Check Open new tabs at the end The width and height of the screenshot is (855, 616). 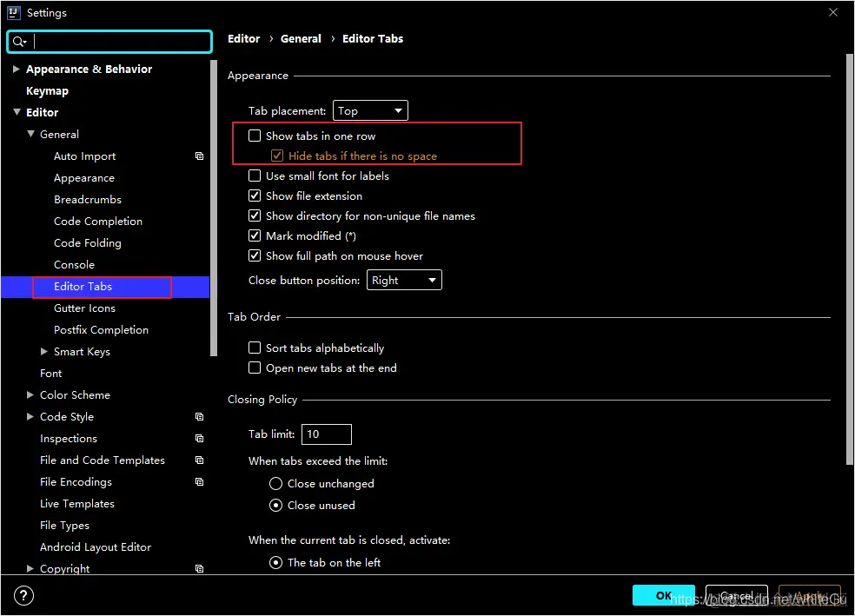click(255, 368)
